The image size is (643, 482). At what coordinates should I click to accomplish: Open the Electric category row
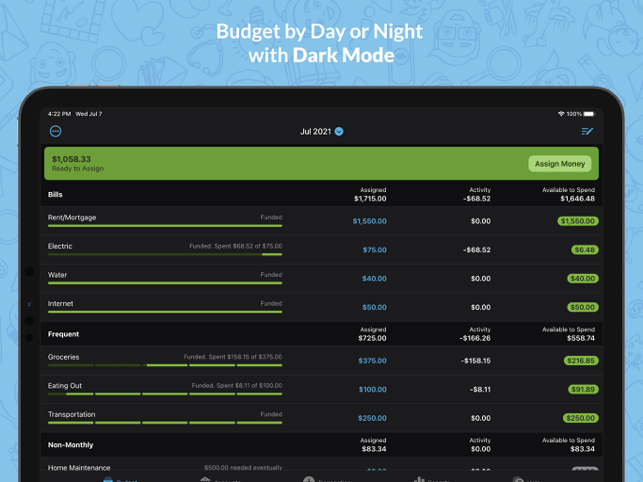coord(322,249)
